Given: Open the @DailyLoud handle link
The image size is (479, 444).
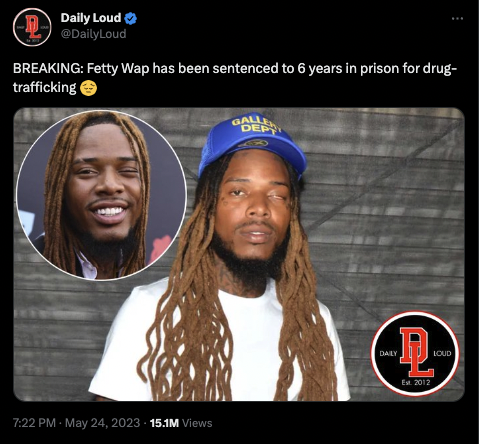Looking at the screenshot, I should 93,34.
